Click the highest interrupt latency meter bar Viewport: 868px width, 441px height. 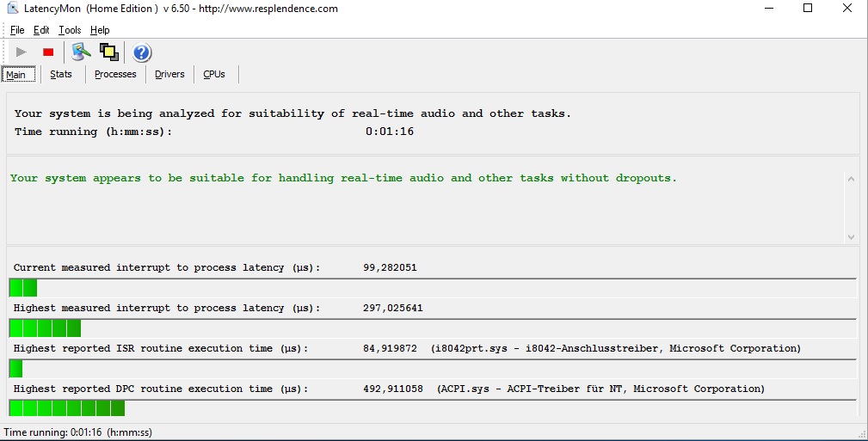(x=433, y=328)
